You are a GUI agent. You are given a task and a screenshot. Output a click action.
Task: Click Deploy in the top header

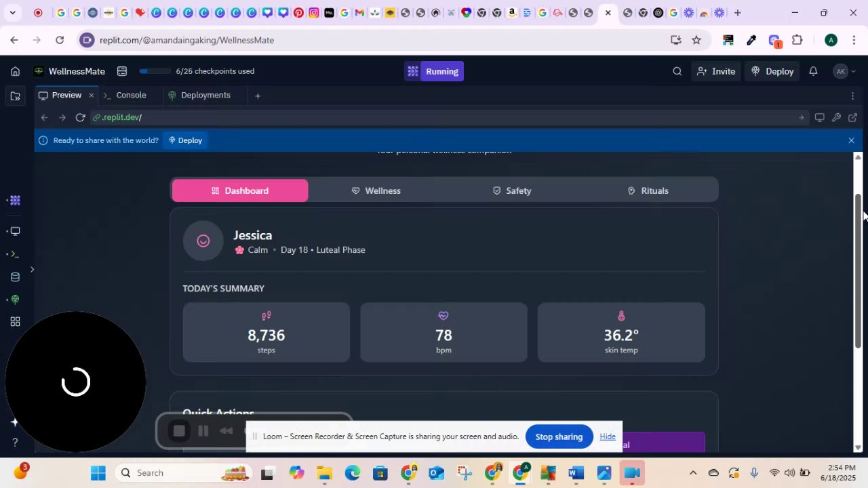[772, 71]
